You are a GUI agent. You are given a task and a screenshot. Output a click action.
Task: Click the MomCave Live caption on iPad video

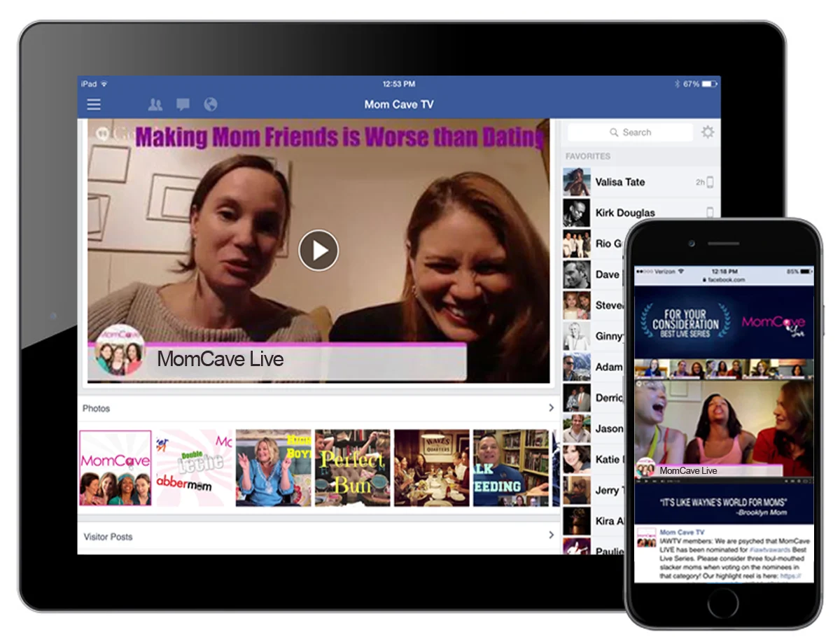point(220,360)
